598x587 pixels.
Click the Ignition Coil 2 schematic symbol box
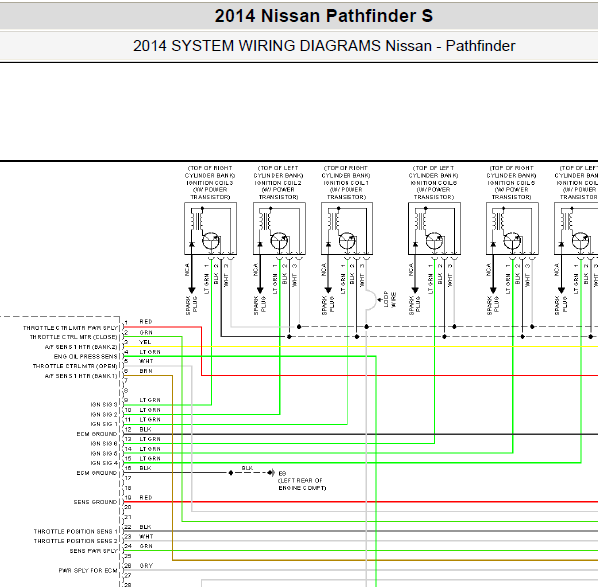coord(279,228)
